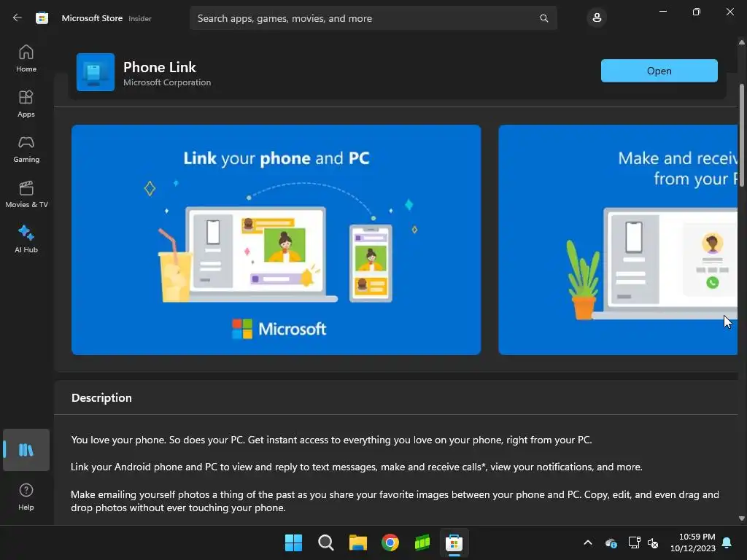Click the Phone Link app icon
This screenshot has width=747, height=560.
[96, 72]
